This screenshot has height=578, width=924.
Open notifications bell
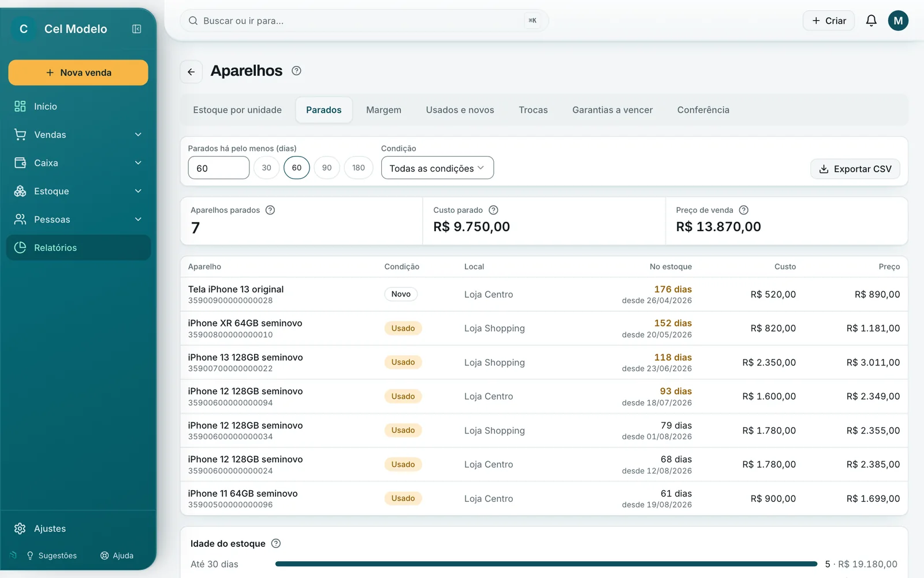click(x=871, y=21)
